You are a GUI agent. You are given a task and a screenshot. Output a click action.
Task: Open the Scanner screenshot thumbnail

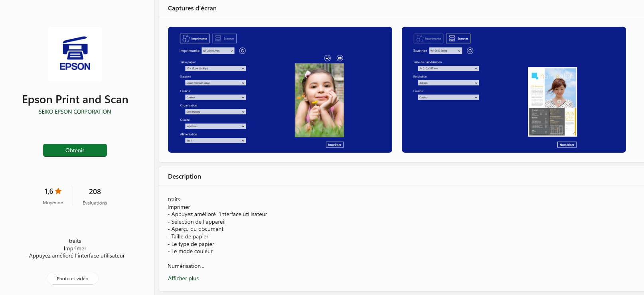pos(514,90)
